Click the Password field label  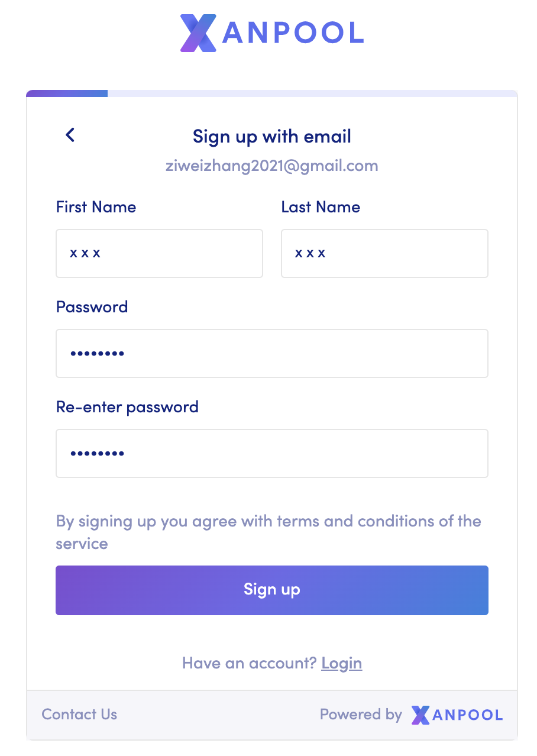(x=92, y=307)
